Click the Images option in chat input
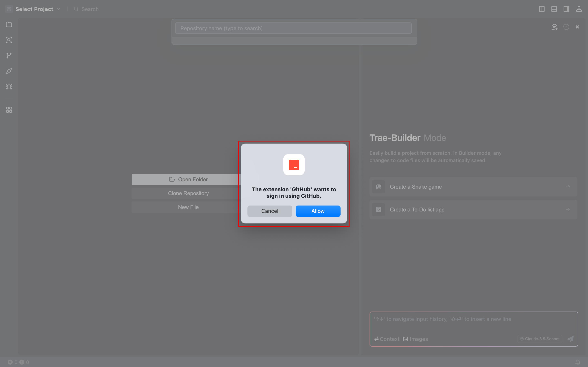Screen dimensions: 588x367 pos(416,339)
